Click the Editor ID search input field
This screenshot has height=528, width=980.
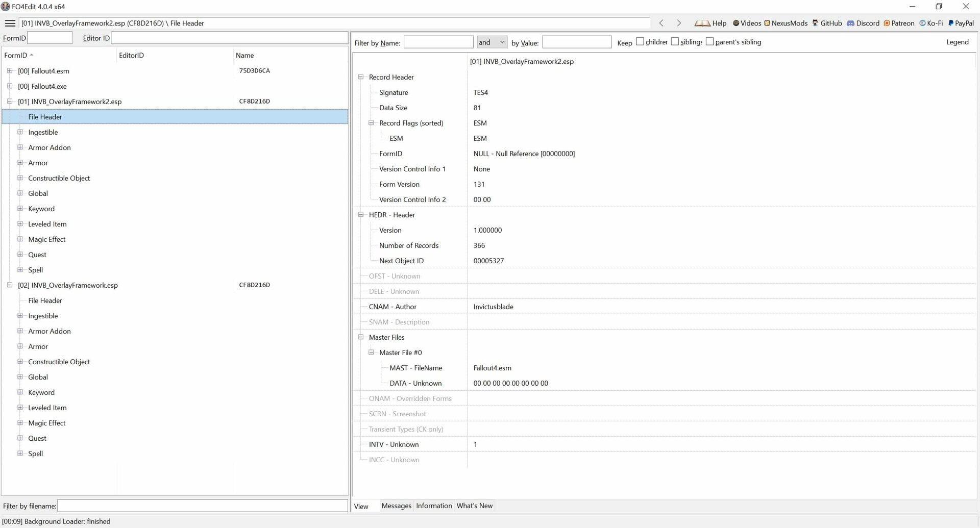[229, 38]
